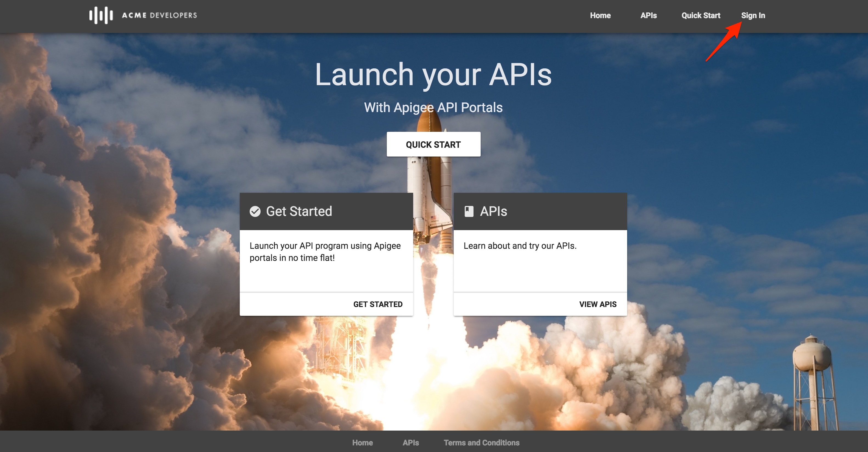868x452 pixels.
Task: Click the Learn about and try our APIs text
Action: click(x=520, y=246)
